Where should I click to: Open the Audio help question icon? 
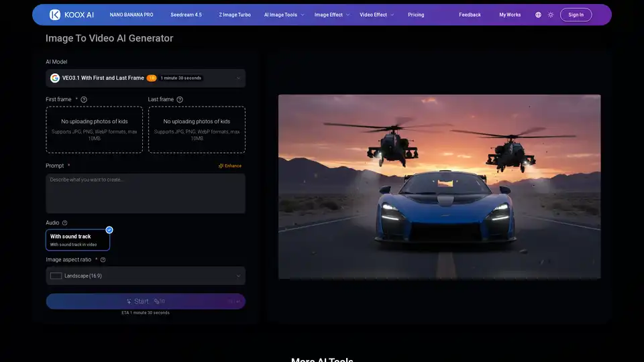pyautogui.click(x=65, y=223)
